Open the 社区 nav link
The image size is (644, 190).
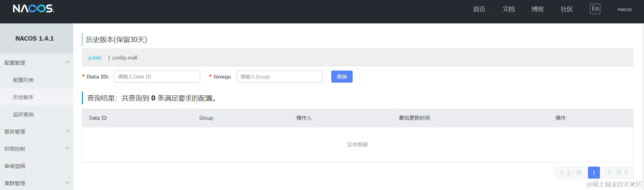567,9
